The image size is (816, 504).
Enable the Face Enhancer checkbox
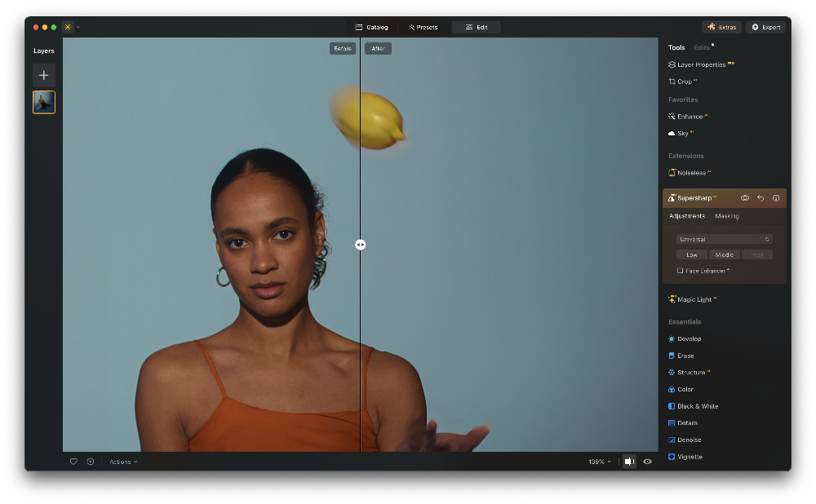tap(681, 271)
